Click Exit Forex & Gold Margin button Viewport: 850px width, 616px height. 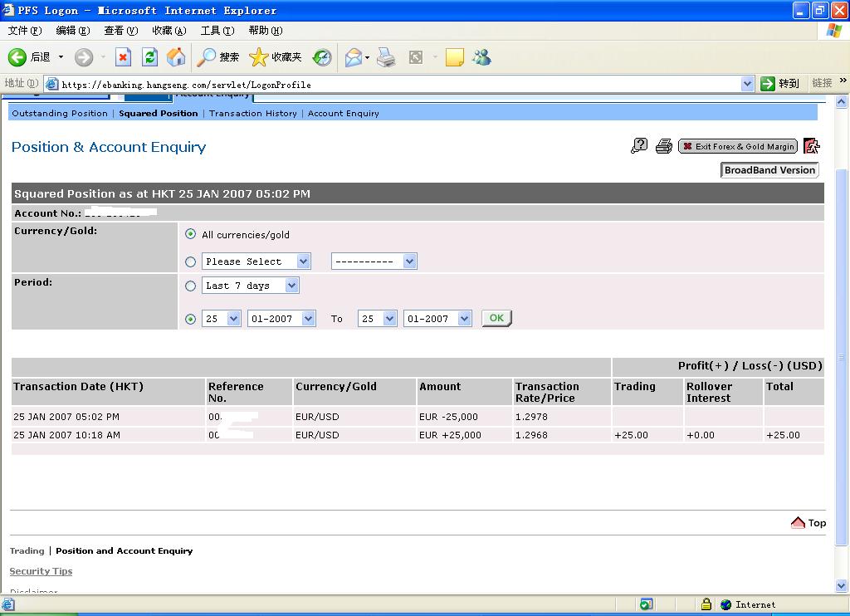tap(738, 147)
